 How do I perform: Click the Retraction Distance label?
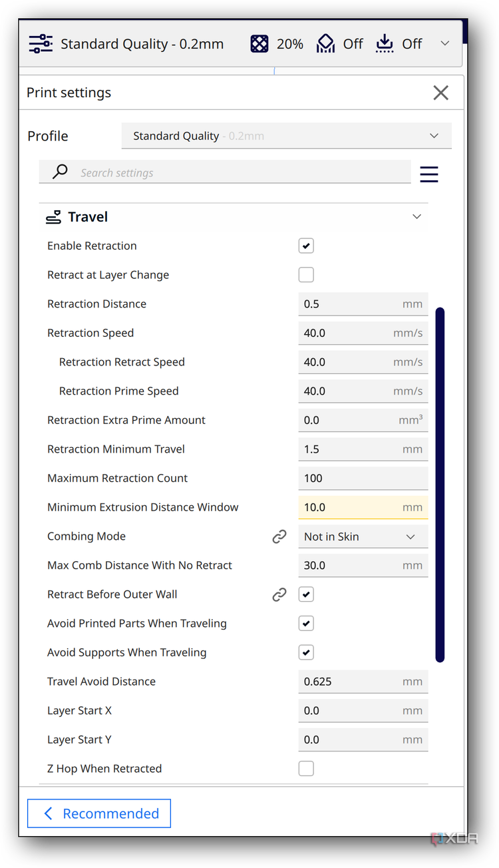click(x=96, y=304)
